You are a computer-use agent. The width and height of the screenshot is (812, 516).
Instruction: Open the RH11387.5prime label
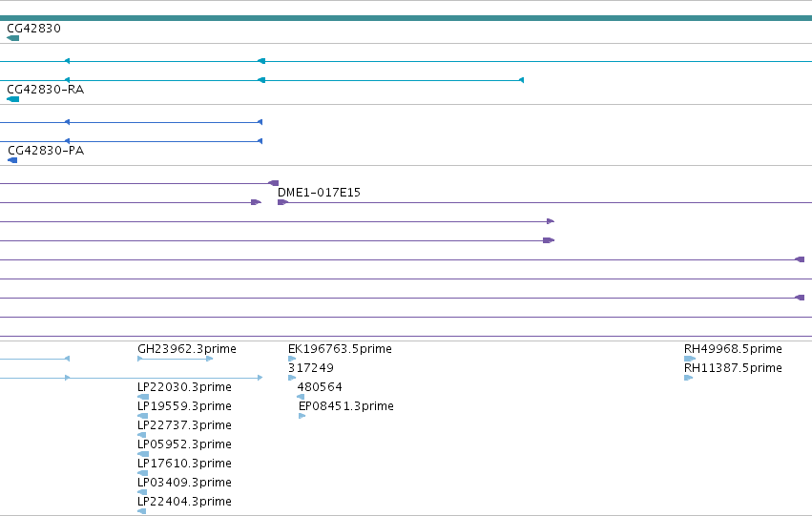pos(734,368)
